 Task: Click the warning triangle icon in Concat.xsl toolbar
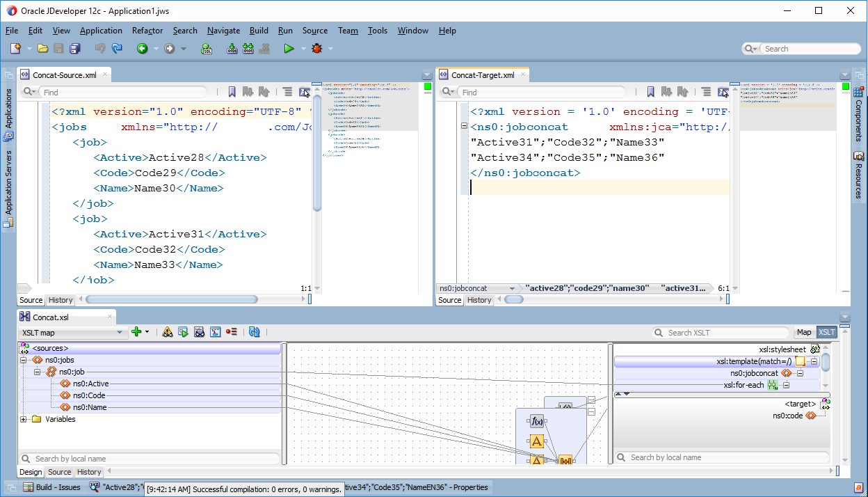point(168,332)
